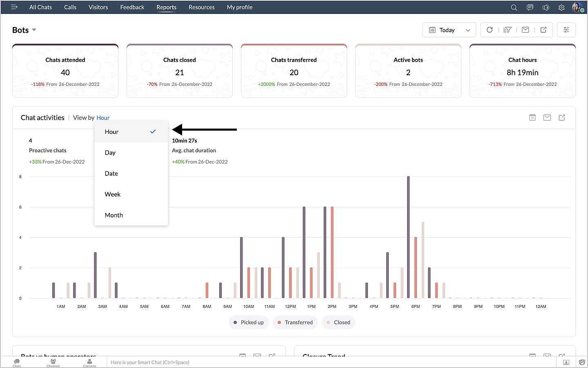Click the customize sliders icon

point(566,30)
